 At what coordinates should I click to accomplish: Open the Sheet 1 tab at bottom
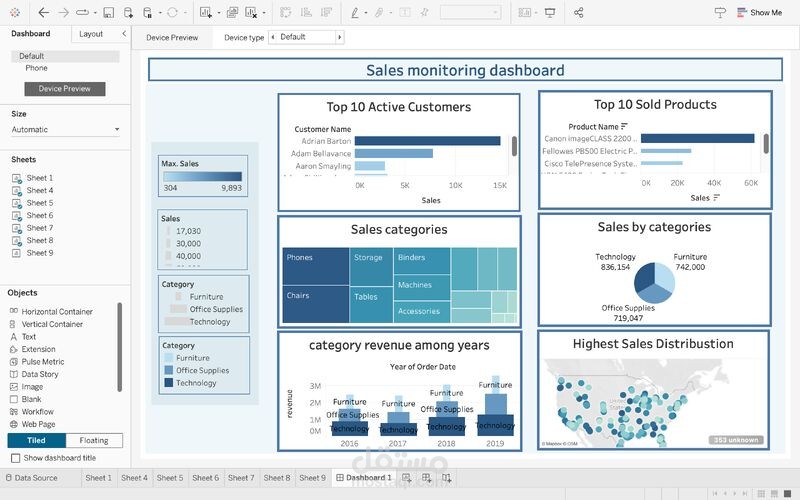click(x=98, y=478)
